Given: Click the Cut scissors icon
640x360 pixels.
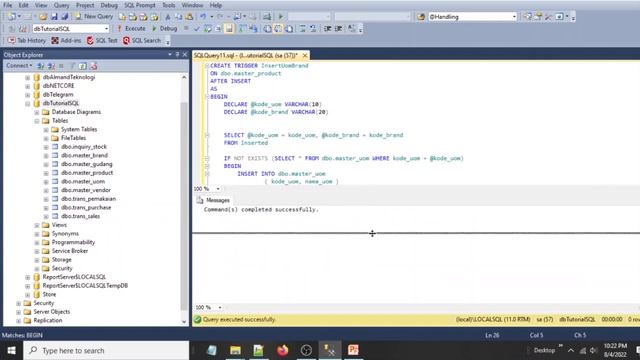Looking at the screenshot, I should 167,17.
